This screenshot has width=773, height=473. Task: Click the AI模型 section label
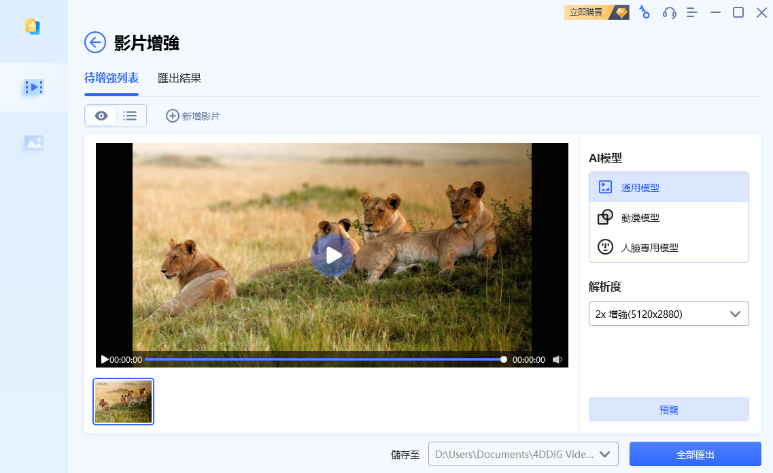[605, 158]
